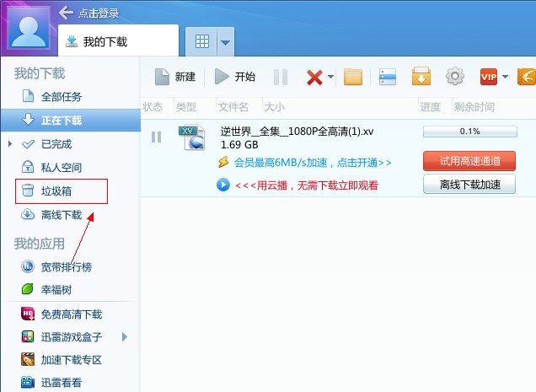Open the dropdown arrow next to delete icon
Screen dimensions: 536x392
coord(331,76)
